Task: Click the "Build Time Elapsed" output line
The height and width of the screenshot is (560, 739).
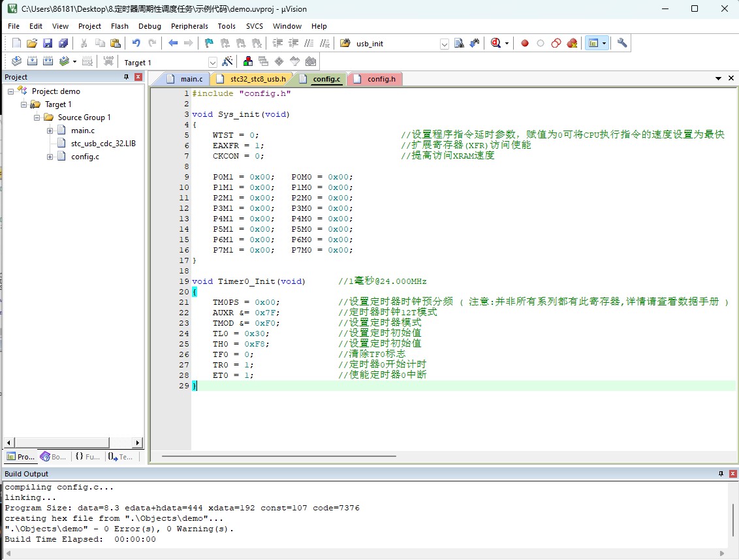Action: pos(80,539)
